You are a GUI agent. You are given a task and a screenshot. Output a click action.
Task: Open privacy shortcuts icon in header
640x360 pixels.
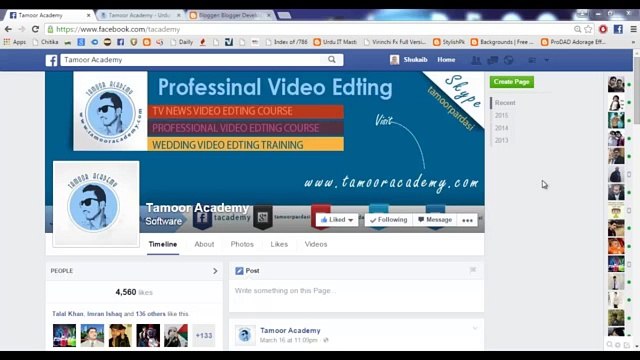click(532, 60)
